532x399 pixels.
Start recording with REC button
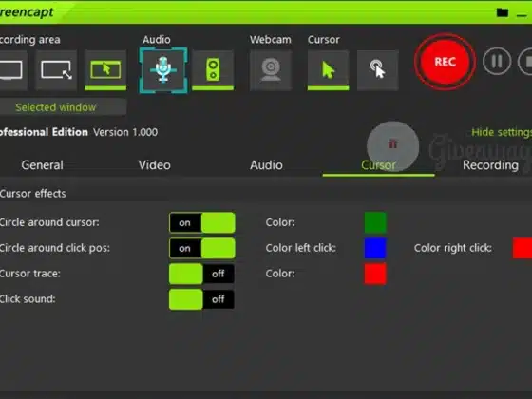pyautogui.click(x=445, y=62)
